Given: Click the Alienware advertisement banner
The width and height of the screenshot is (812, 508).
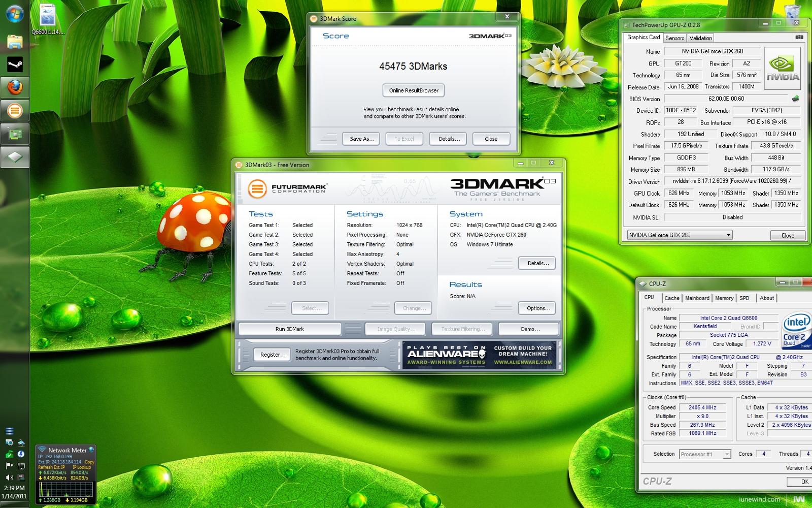Looking at the screenshot, I should tap(480, 355).
